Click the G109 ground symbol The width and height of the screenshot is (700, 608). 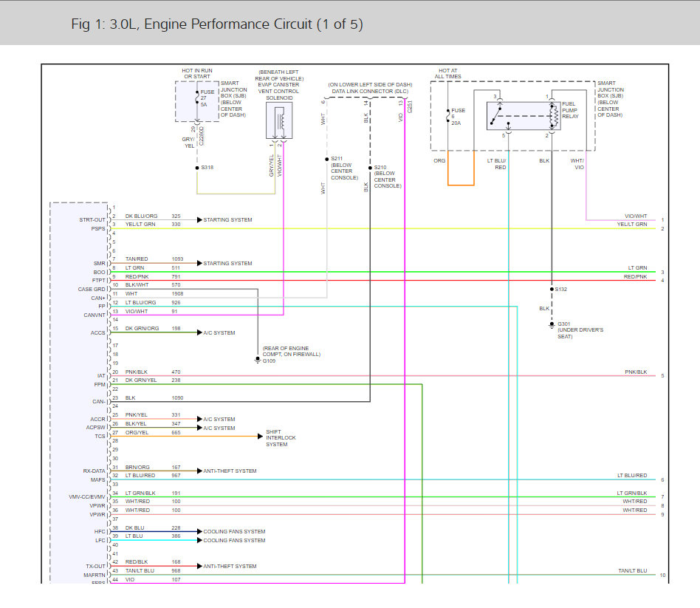coord(258,360)
